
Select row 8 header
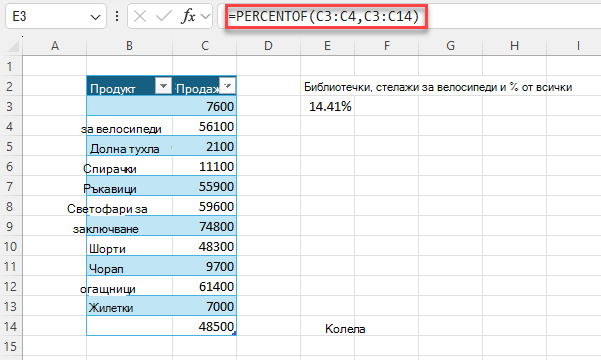[10, 206]
